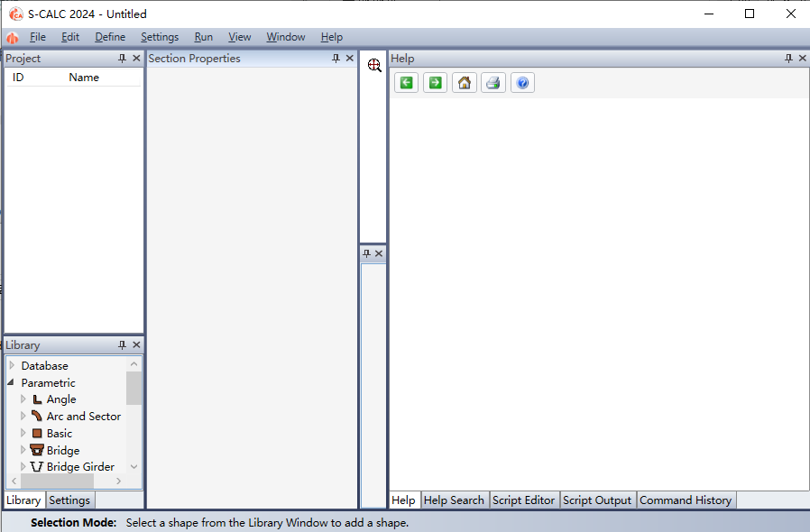
Task: Open the View menu
Action: (240, 37)
